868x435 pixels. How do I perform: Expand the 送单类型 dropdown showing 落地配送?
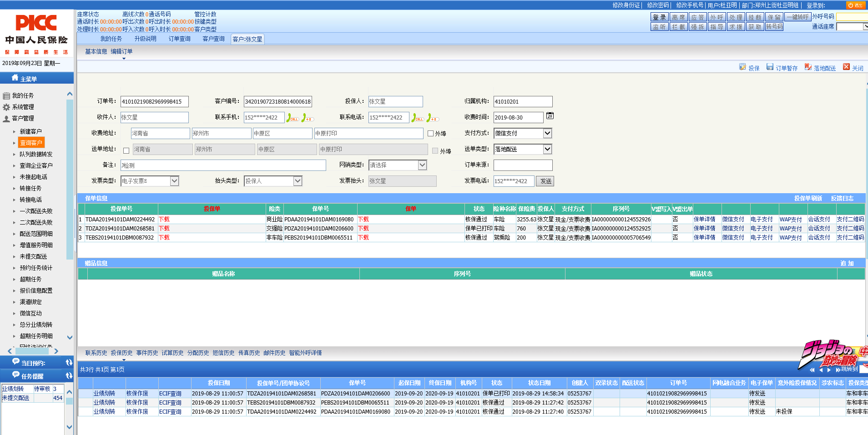(x=547, y=149)
